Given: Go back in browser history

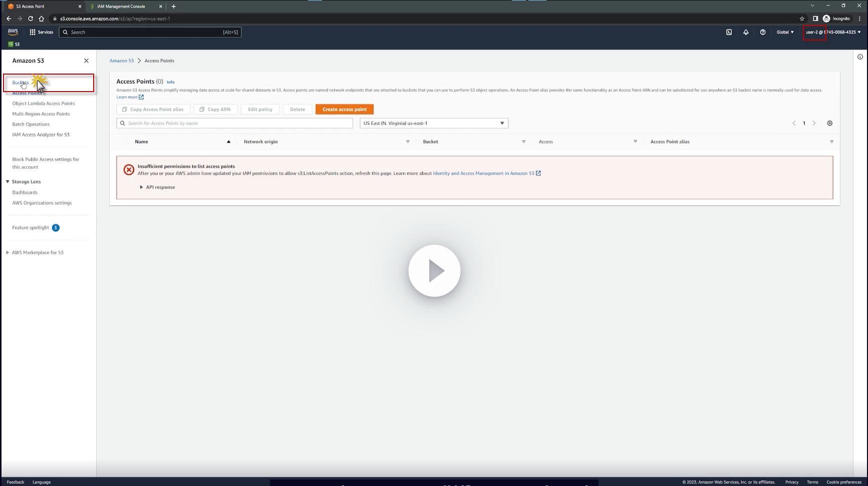Looking at the screenshot, I should (x=9, y=19).
